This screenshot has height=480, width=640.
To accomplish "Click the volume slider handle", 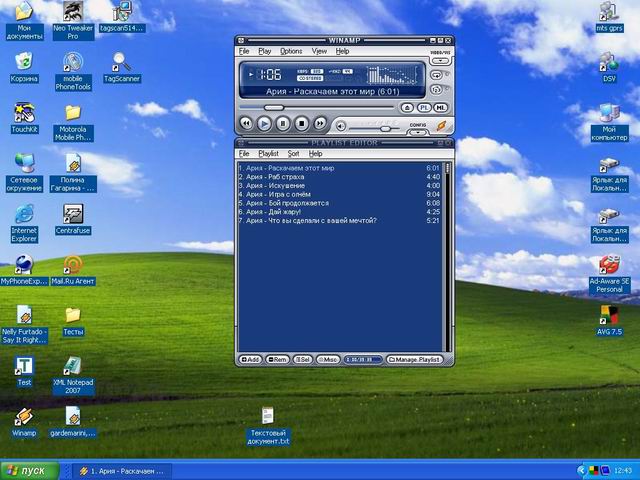I will coord(385,127).
